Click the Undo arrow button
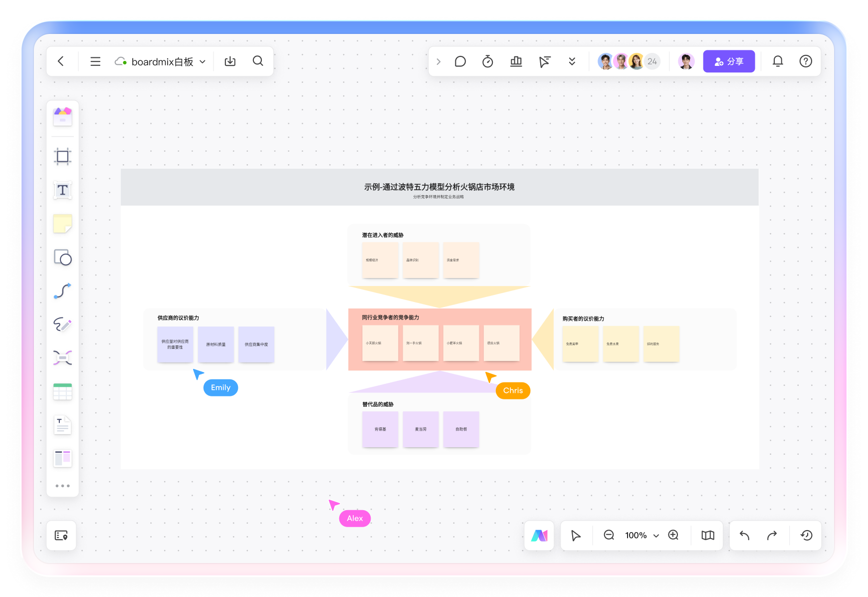868x597 pixels. click(744, 536)
